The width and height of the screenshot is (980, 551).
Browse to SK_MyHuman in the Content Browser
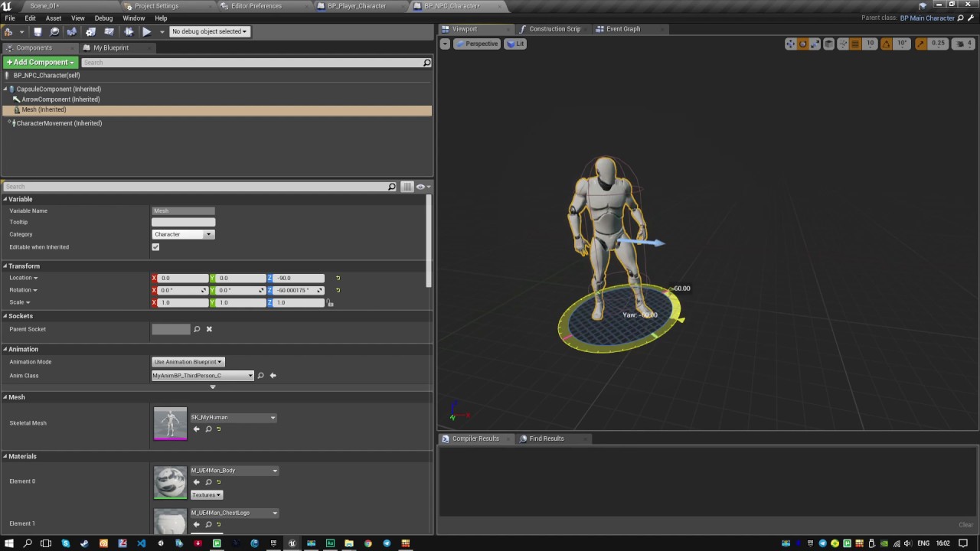point(208,429)
